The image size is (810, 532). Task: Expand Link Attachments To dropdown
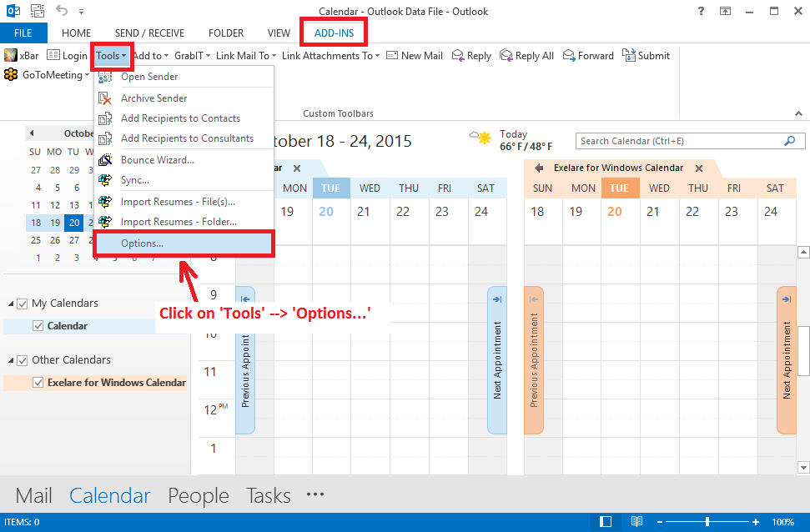pyautogui.click(x=330, y=56)
